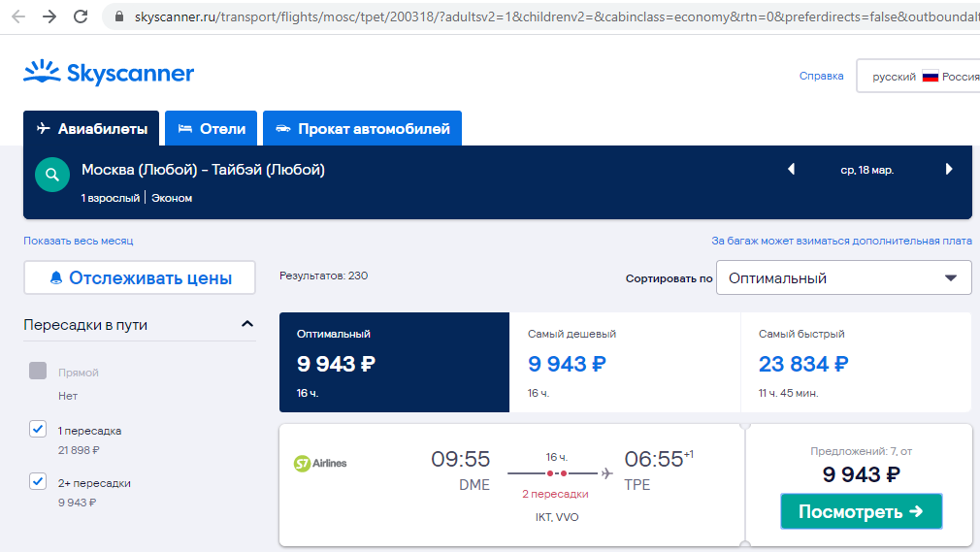Open the language and country selector
The height and width of the screenshot is (552, 980).
click(917, 77)
